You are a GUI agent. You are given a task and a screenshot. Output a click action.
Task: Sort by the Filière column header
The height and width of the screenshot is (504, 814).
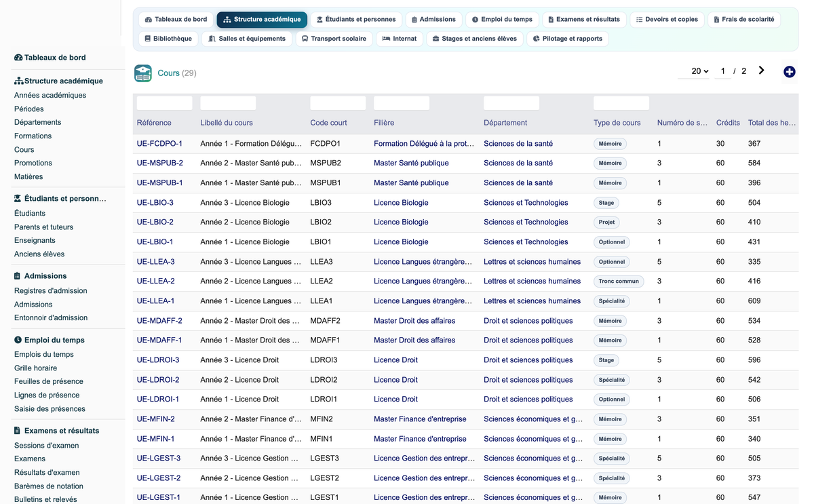[384, 123]
